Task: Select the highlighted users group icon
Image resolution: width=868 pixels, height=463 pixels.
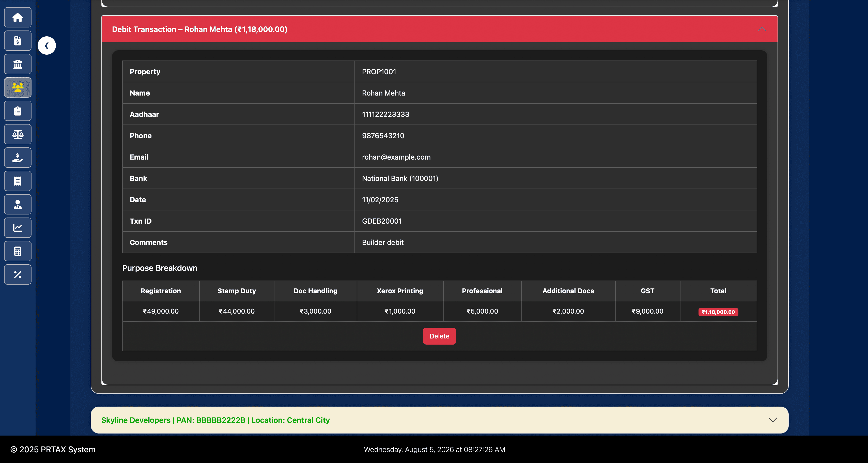Action: pyautogui.click(x=18, y=88)
